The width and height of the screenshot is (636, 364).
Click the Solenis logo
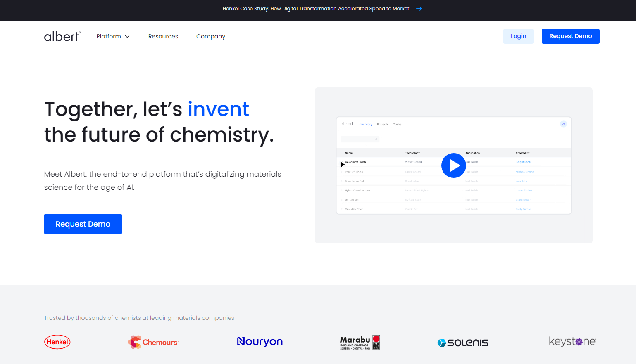pos(463,343)
